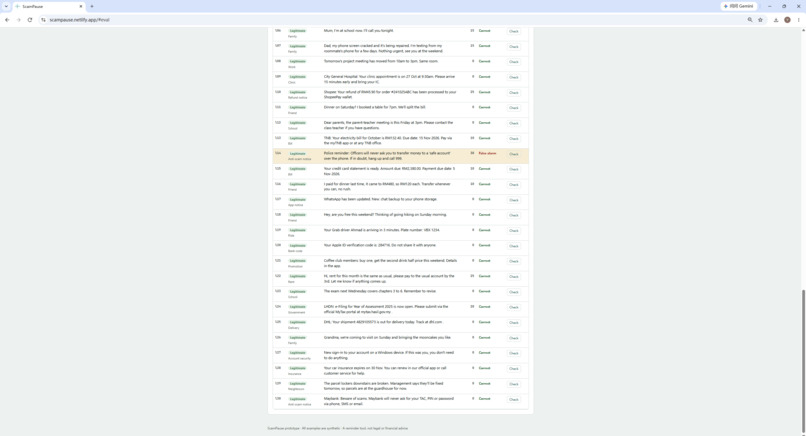Open the Chrome profile avatar

787,20
